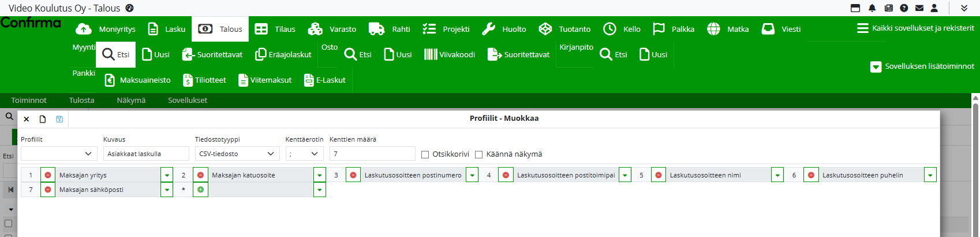The height and width of the screenshot is (237, 980).
Task: Toggle the Käännä näkymä checkbox
Action: tap(478, 154)
